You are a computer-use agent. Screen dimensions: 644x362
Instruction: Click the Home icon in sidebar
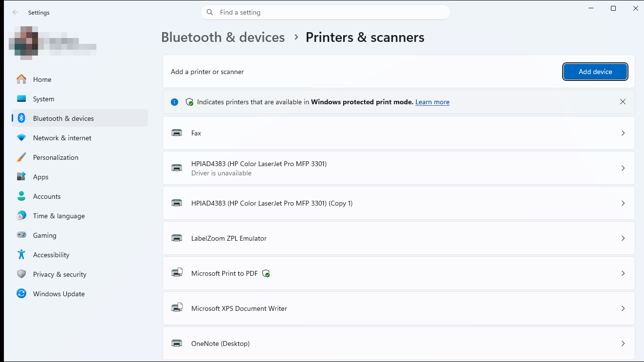pos(21,79)
